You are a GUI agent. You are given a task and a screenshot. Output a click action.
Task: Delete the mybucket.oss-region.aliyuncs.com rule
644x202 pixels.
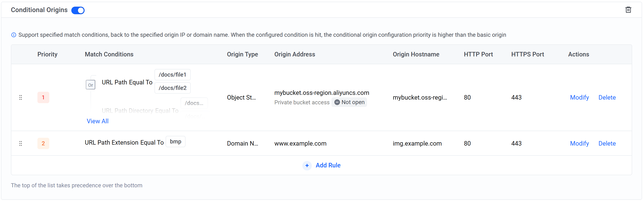pyautogui.click(x=607, y=97)
